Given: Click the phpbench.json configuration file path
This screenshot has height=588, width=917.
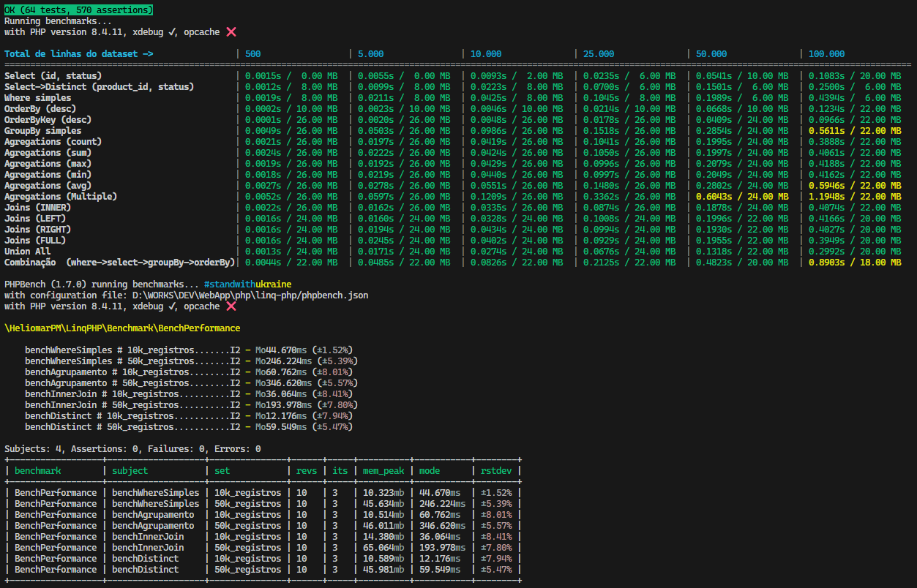Looking at the screenshot, I should tap(250, 295).
